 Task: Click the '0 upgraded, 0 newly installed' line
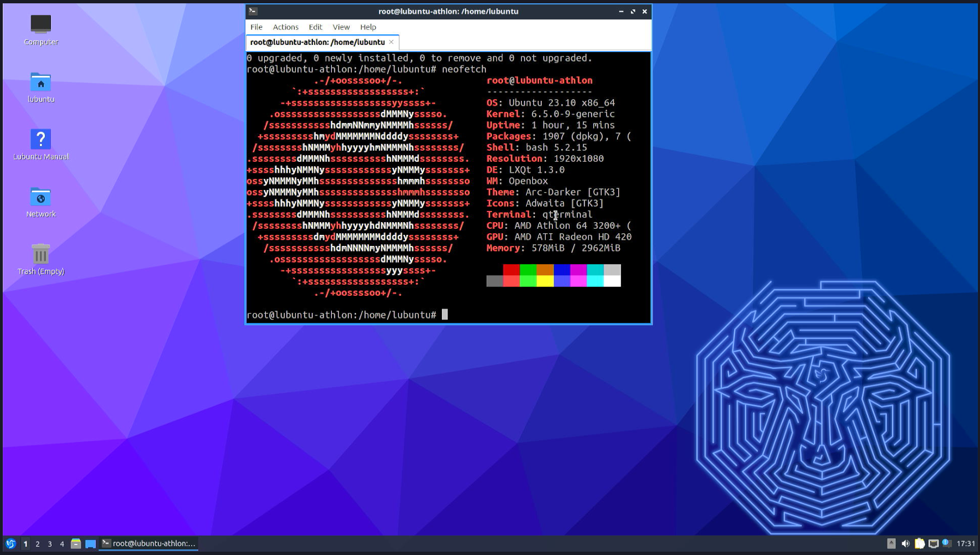tap(419, 58)
